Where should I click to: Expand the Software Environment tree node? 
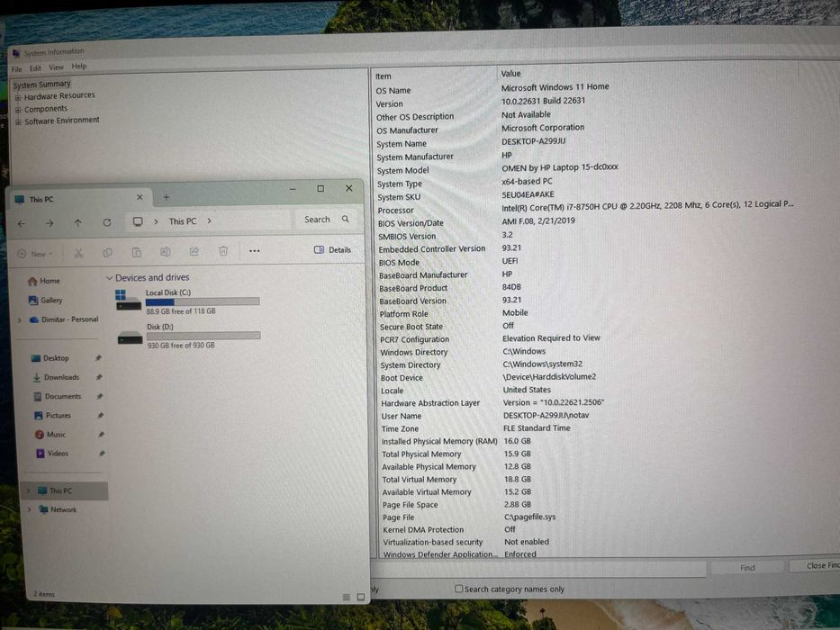tap(19, 122)
